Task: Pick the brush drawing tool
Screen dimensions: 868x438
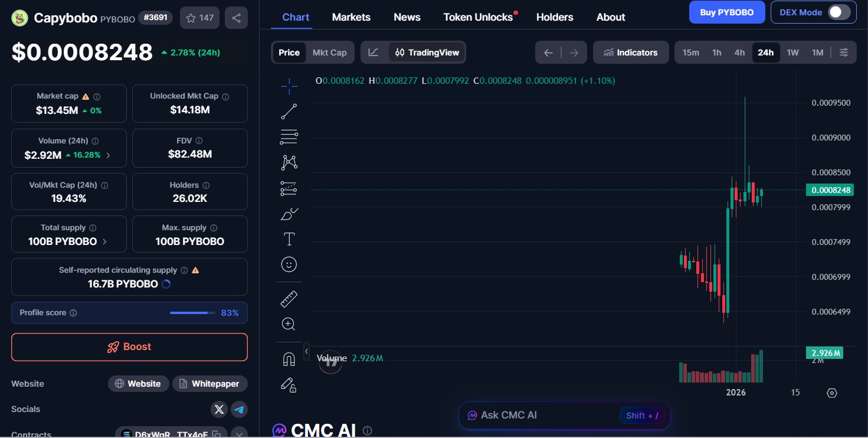Action: (289, 214)
